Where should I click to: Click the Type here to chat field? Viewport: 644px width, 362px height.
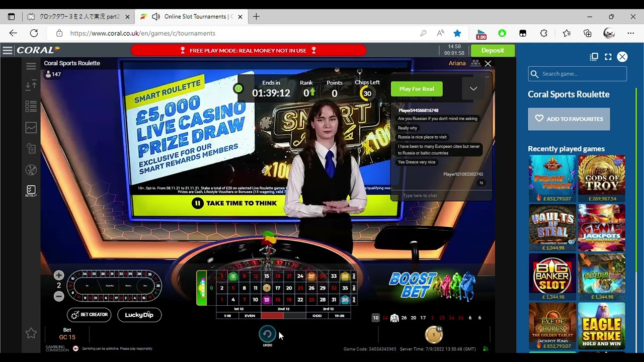pos(441,196)
